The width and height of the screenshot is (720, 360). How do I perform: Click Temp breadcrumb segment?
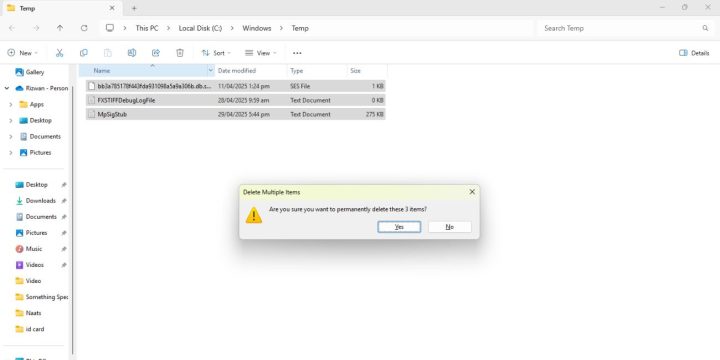pyautogui.click(x=300, y=28)
